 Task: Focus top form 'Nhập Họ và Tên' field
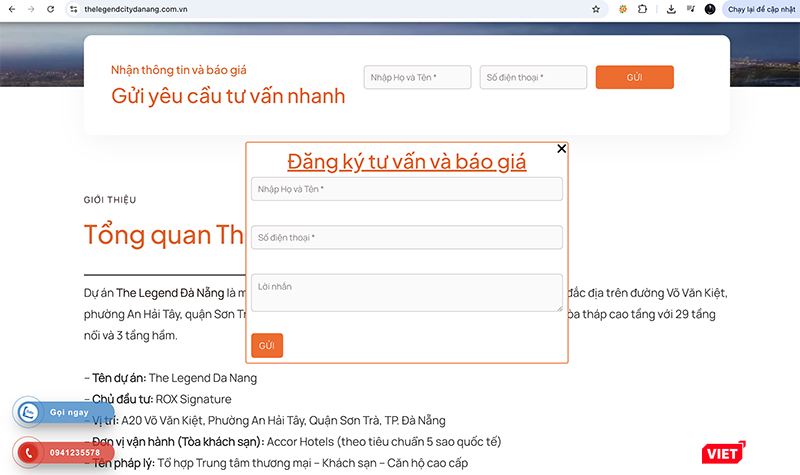pos(417,77)
